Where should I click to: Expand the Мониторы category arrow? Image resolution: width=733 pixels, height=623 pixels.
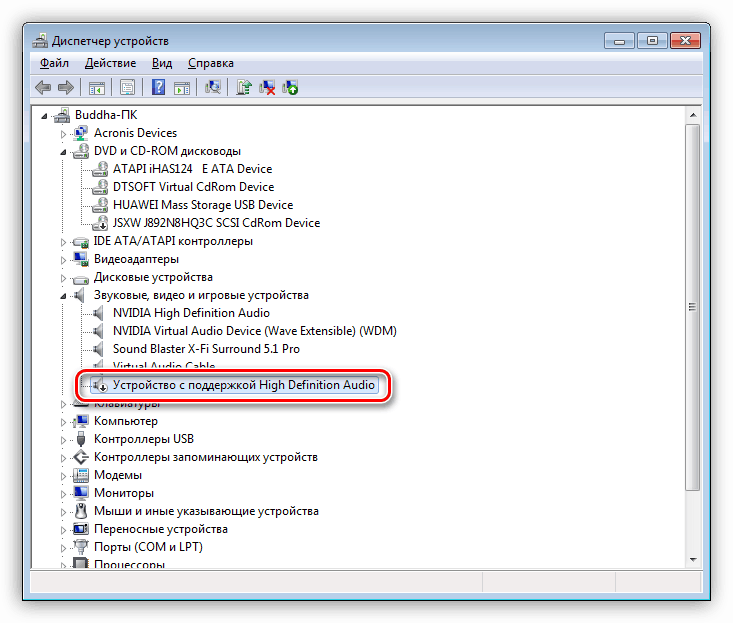point(64,493)
